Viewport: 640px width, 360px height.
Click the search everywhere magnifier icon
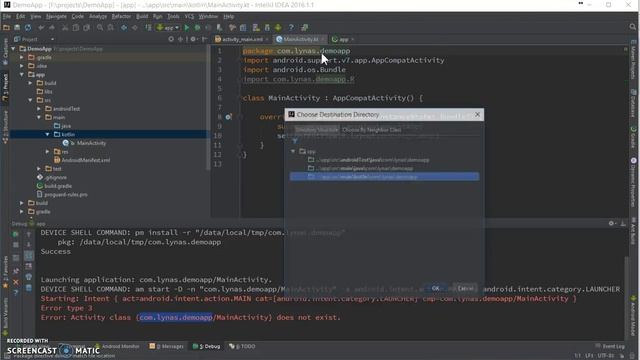[632, 27]
